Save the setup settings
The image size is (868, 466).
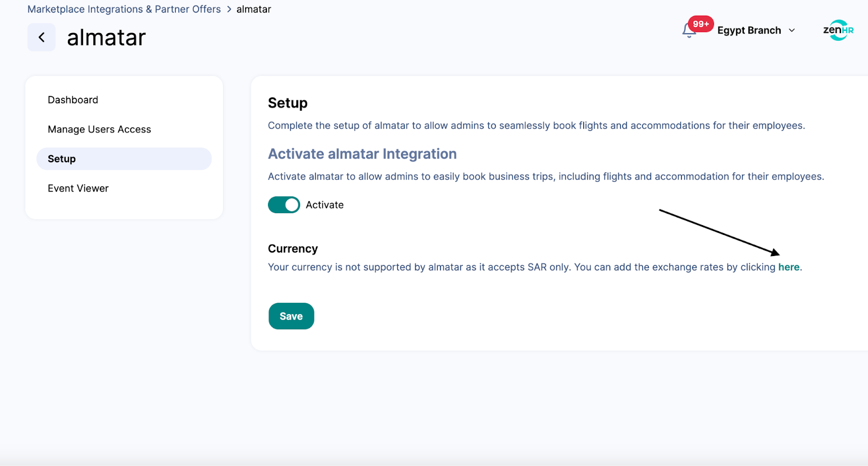point(291,316)
